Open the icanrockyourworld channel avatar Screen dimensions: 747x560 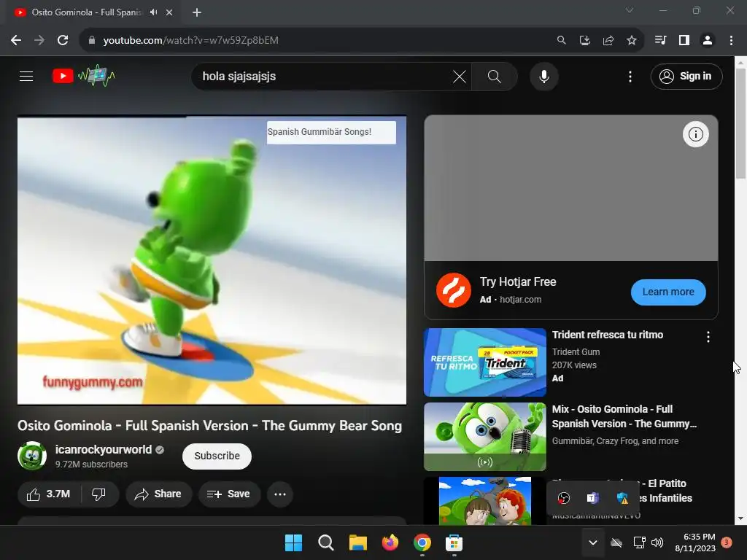click(32, 456)
